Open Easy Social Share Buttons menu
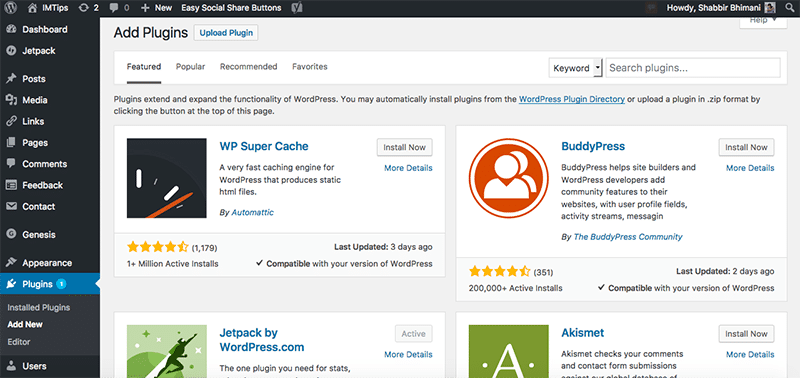This screenshot has width=800, height=378. click(x=232, y=8)
